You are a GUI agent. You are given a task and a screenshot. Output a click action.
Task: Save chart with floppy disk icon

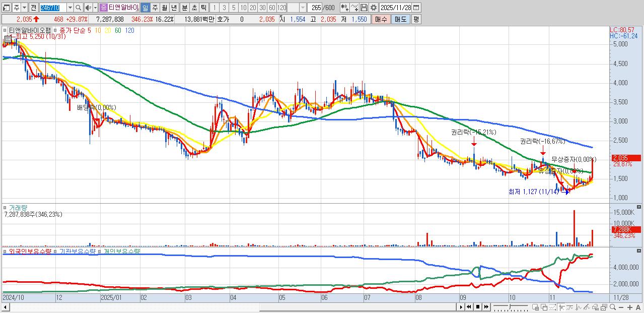click(364, 8)
